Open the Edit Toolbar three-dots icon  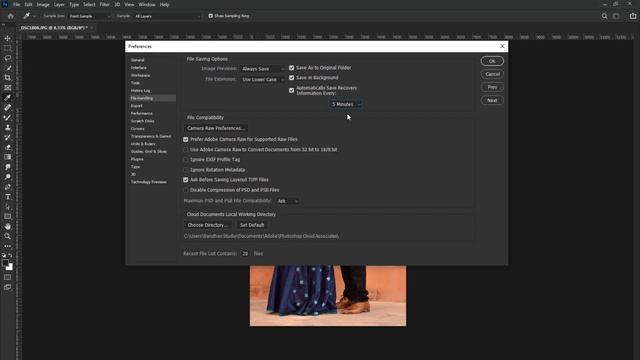point(7,246)
